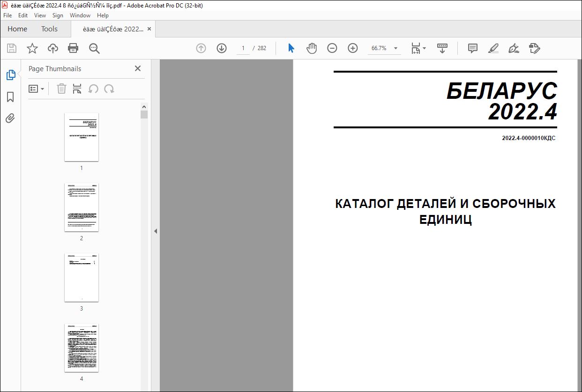Image resolution: width=582 pixels, height=392 pixels.
Task: Add document to starred with star icon
Action: 32,48
